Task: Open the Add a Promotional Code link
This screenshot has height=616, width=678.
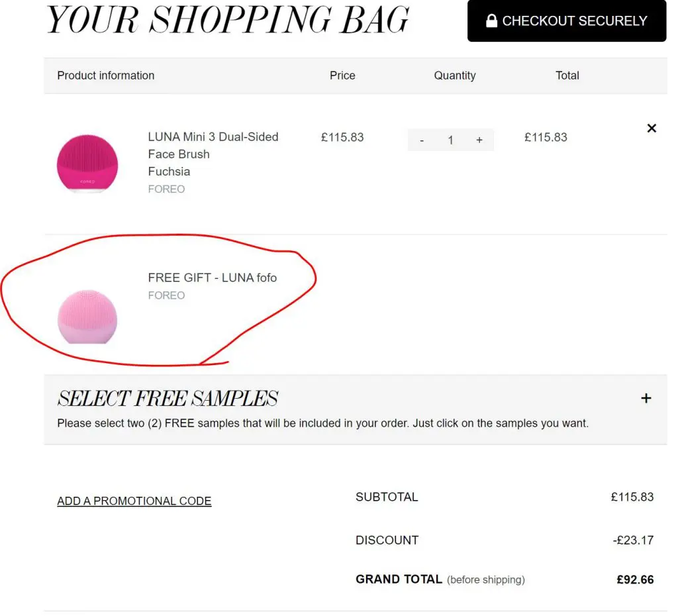Action: [134, 501]
